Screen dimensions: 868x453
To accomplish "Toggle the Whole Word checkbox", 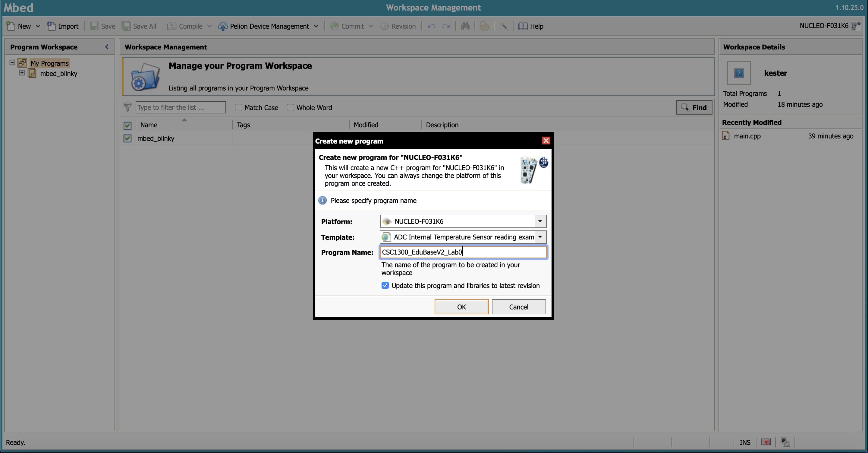I will pos(291,107).
